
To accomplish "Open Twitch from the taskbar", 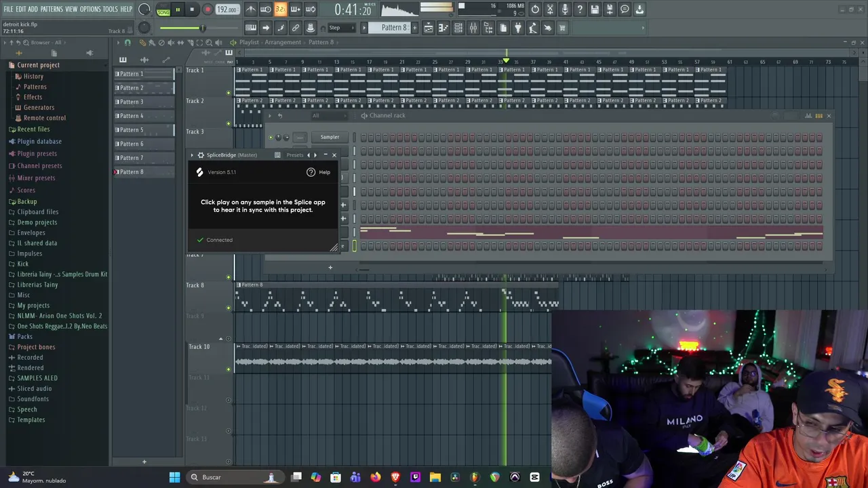I will coord(416,477).
